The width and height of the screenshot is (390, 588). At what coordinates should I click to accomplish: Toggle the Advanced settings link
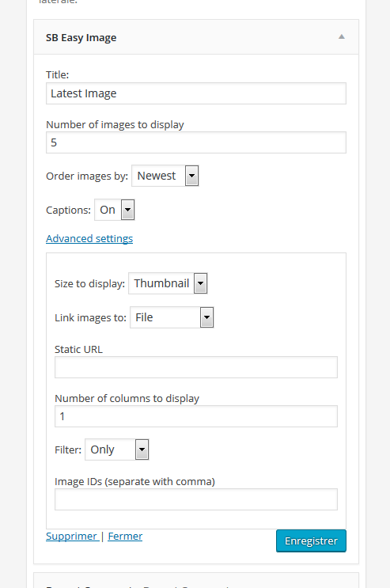pos(89,238)
